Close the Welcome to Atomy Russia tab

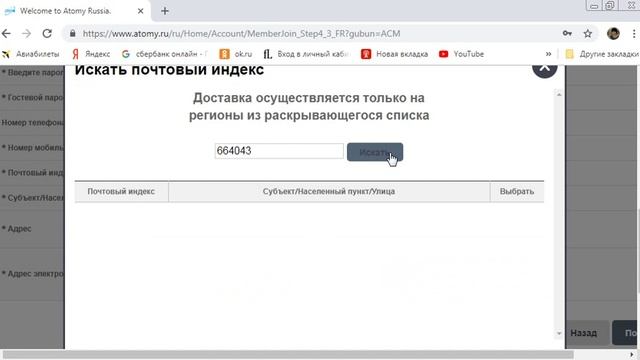click(x=140, y=11)
